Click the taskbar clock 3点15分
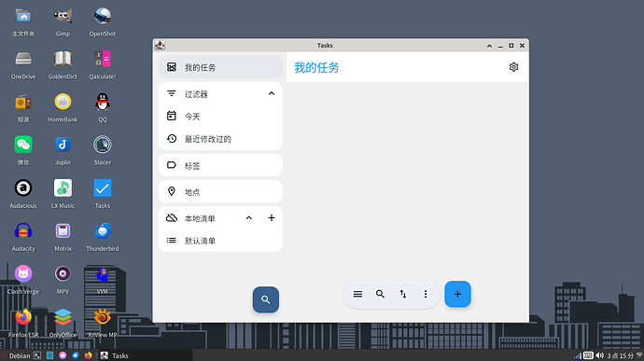The height and width of the screenshot is (361, 644). click(620, 355)
